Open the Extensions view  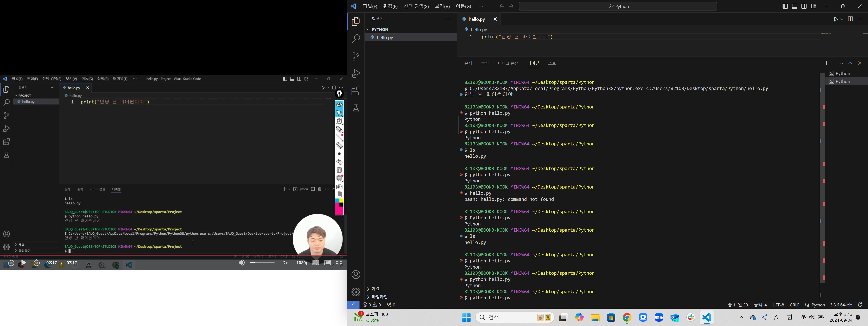click(x=356, y=91)
